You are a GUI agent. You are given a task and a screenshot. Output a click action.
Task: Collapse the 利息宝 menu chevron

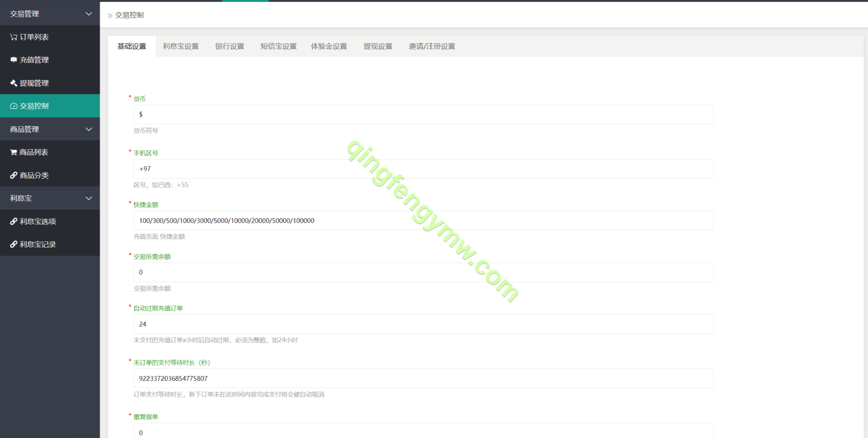point(88,198)
